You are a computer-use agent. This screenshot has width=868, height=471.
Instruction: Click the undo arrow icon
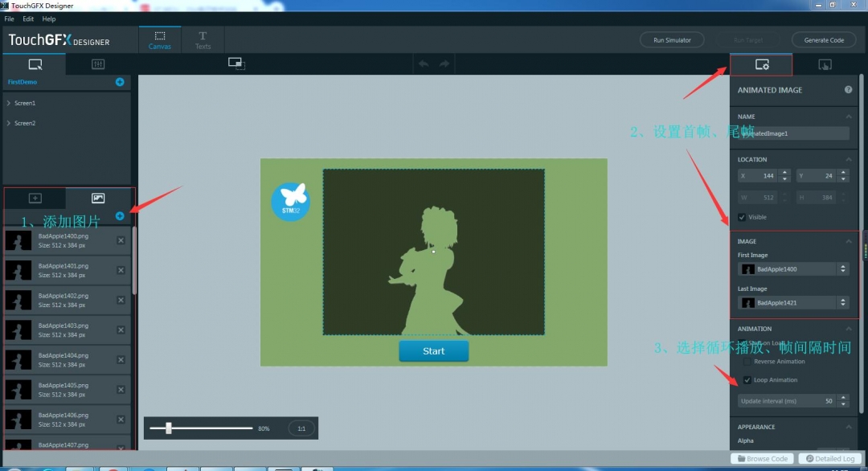(424, 63)
